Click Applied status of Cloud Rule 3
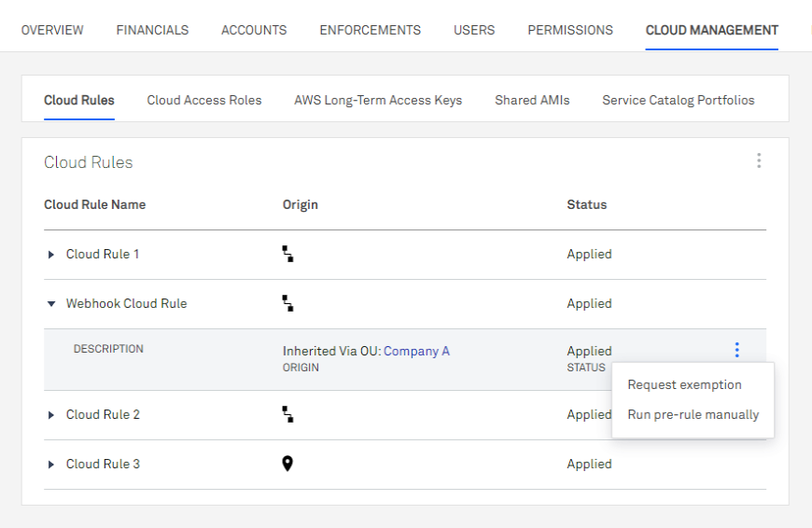This screenshot has height=528, width=812. (x=589, y=464)
